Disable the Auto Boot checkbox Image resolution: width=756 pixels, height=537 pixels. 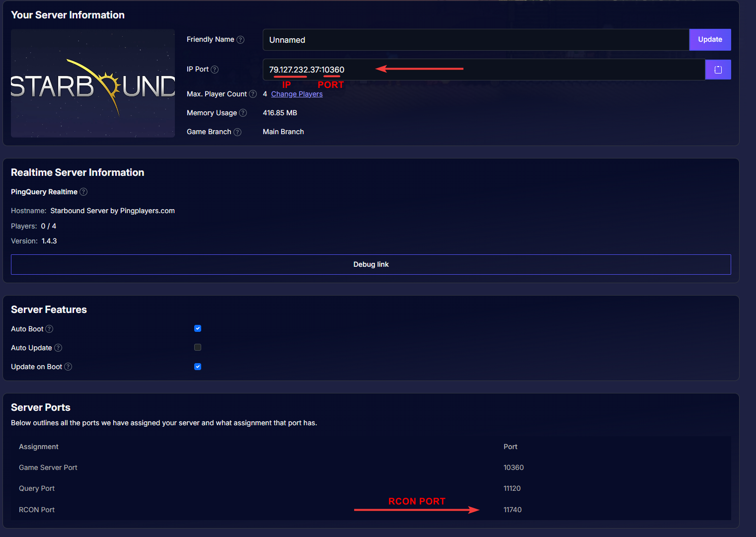[198, 328]
